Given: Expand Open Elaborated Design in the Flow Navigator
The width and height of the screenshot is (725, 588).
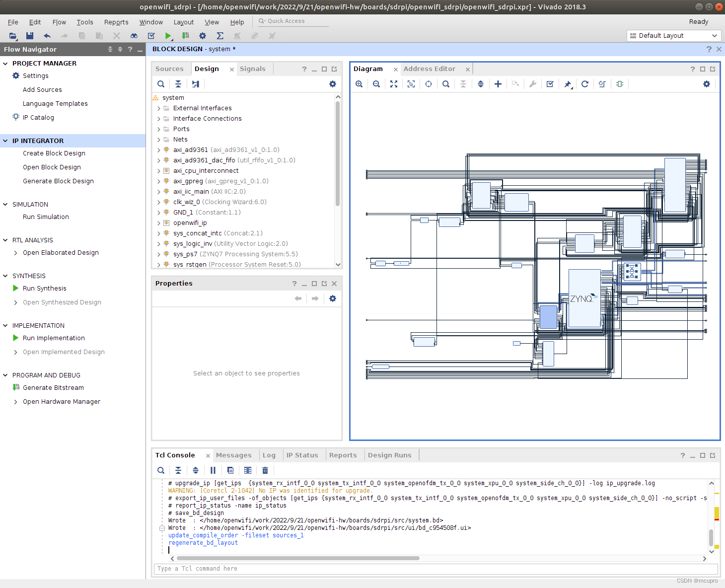Looking at the screenshot, I should point(16,253).
